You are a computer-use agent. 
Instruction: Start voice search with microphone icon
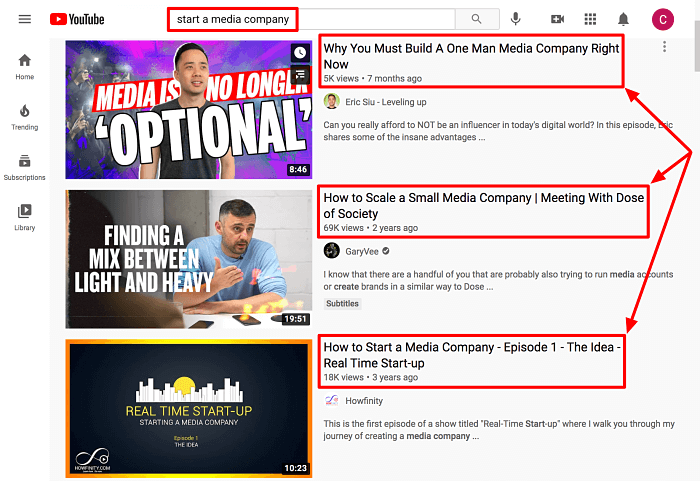click(516, 19)
